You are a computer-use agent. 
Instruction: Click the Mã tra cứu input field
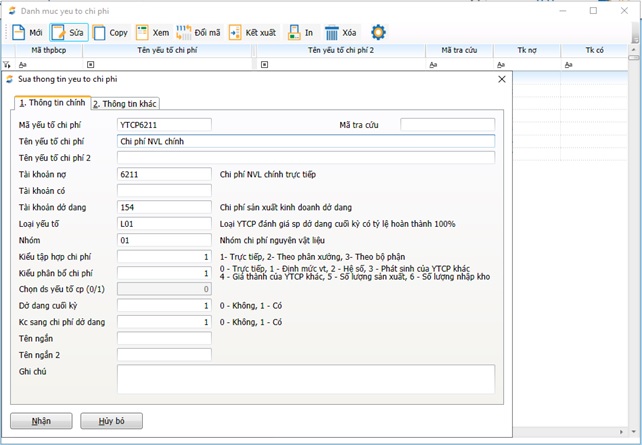447,125
